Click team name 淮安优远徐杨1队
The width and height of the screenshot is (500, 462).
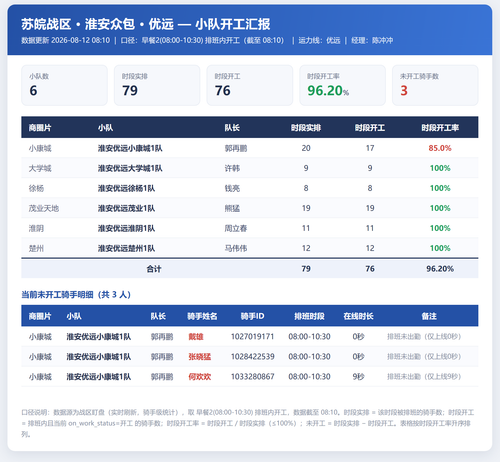[x=126, y=188]
